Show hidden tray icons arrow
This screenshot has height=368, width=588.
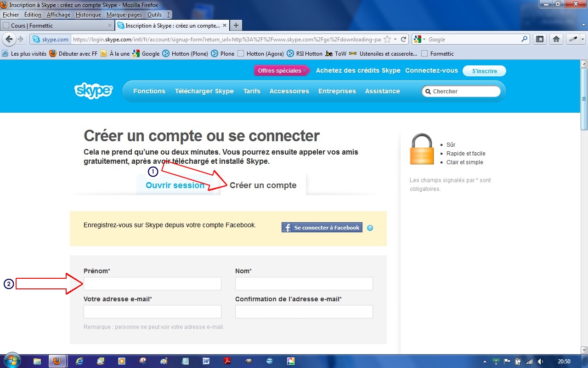(485, 362)
